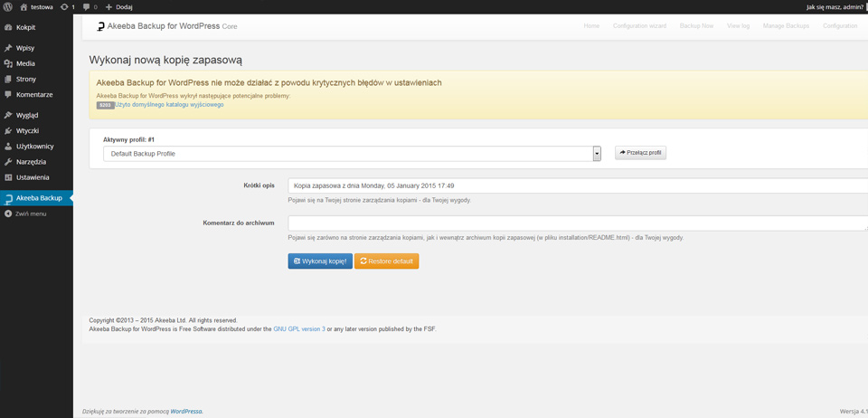Click the Narzędzia wrench icon
Screen dimensions: 868x418
pos(8,162)
